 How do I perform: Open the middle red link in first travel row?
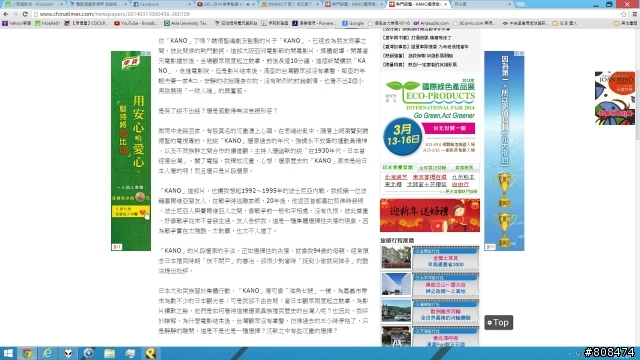point(429,177)
